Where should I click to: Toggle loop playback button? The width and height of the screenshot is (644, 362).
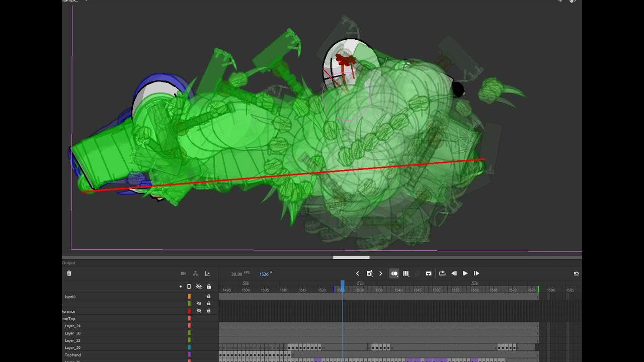[442, 274]
